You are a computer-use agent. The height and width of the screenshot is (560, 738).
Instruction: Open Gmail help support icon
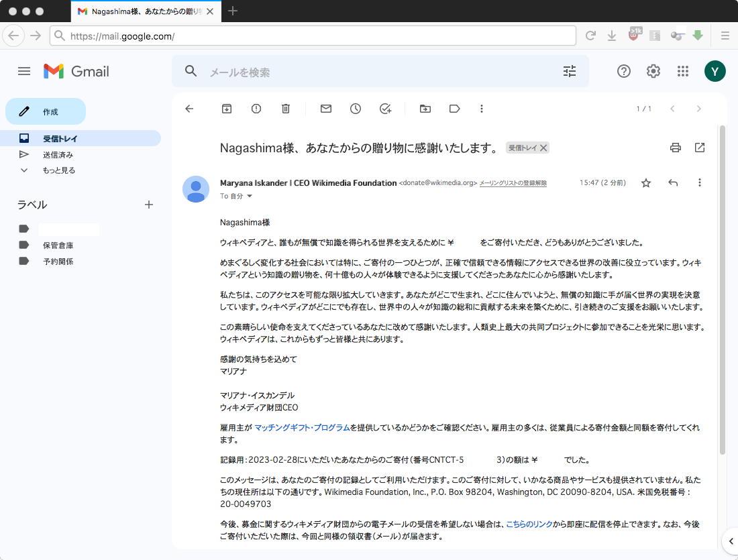click(x=624, y=71)
